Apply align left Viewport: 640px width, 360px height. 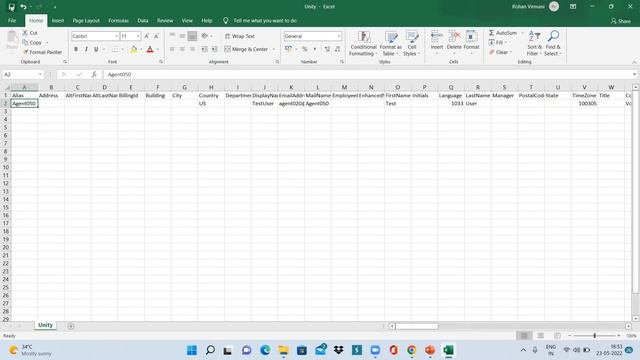(172, 49)
